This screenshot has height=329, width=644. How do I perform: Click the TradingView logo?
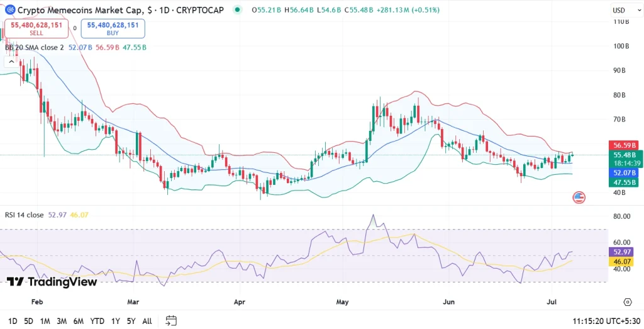[52, 282]
